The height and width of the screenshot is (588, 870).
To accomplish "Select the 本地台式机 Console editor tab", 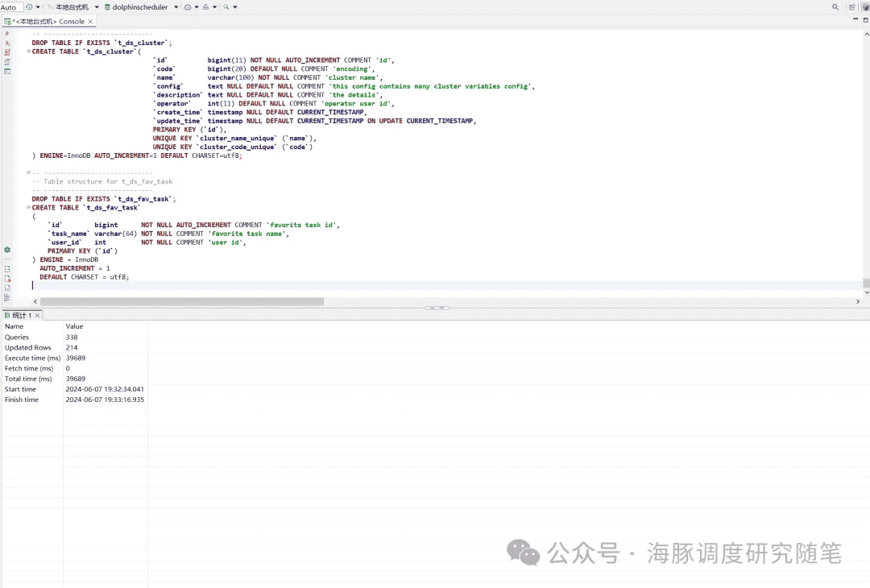I will click(48, 22).
